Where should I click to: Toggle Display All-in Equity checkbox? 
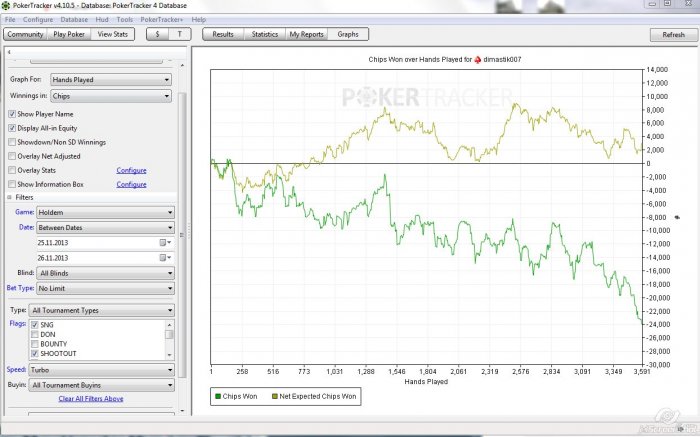(12, 128)
